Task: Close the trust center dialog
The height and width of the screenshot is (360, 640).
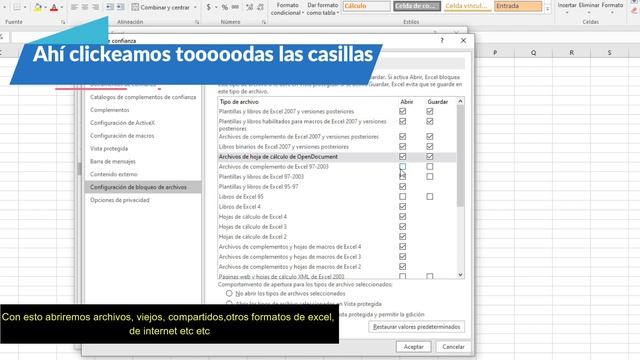Action: click(x=463, y=40)
